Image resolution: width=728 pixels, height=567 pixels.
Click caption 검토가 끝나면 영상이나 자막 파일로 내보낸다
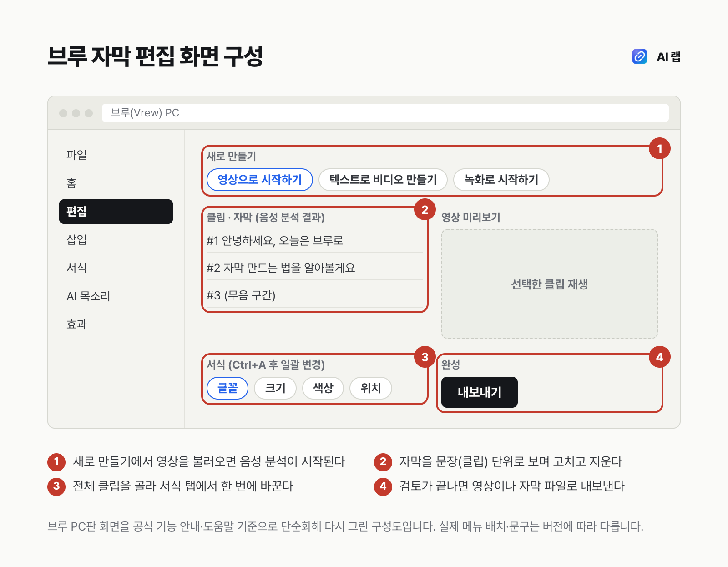512,486
